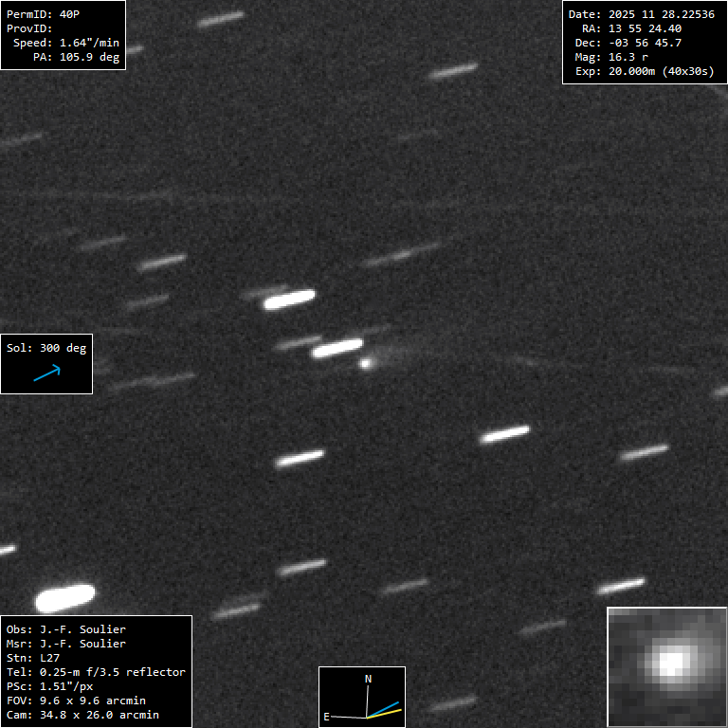Select the Obs: J.-F. Soulier line
Image resolution: width=728 pixels, height=728 pixels.
coord(66,629)
